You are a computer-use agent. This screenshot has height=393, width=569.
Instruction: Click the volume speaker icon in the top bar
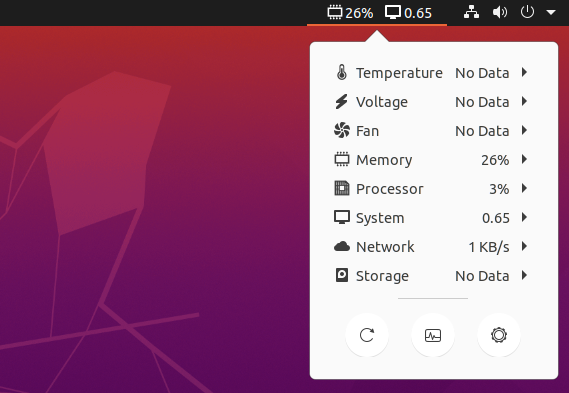coord(500,13)
